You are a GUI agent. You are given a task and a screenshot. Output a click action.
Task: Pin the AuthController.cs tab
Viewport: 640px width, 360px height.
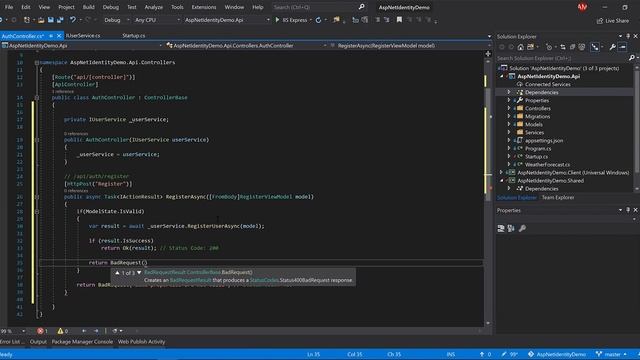tap(51, 36)
